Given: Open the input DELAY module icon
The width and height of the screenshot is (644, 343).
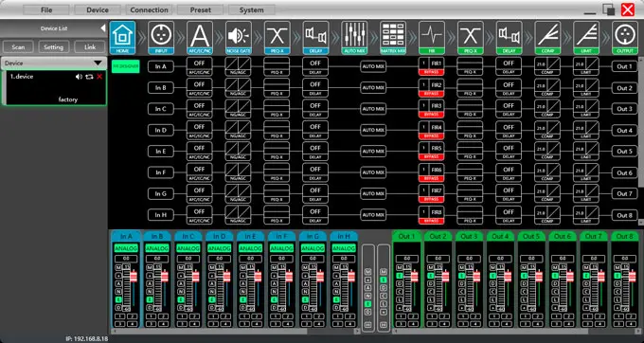Looking at the screenshot, I should [315, 37].
